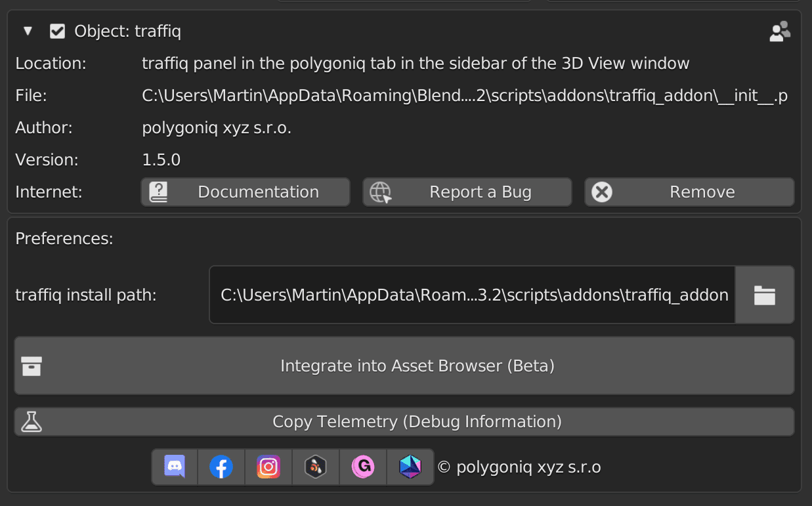Copy Telemetry debug information
This screenshot has height=506, width=812.
(x=404, y=421)
